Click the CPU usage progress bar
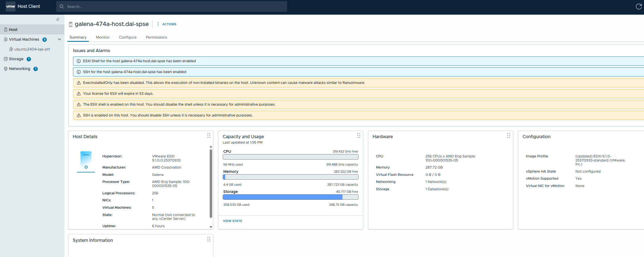The image size is (644, 257). coord(291,157)
